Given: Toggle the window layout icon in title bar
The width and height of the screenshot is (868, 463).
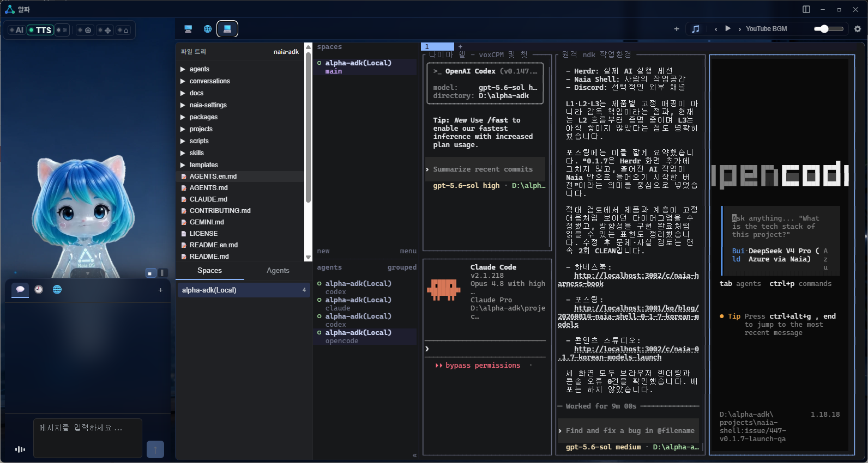Looking at the screenshot, I should (806, 9).
